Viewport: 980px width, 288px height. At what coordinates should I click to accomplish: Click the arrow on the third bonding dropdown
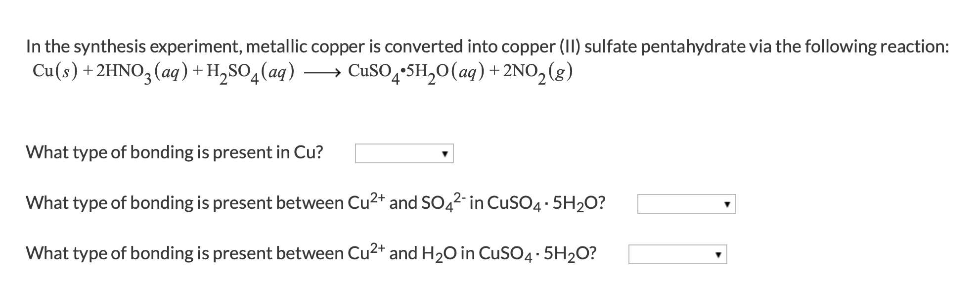click(x=717, y=253)
